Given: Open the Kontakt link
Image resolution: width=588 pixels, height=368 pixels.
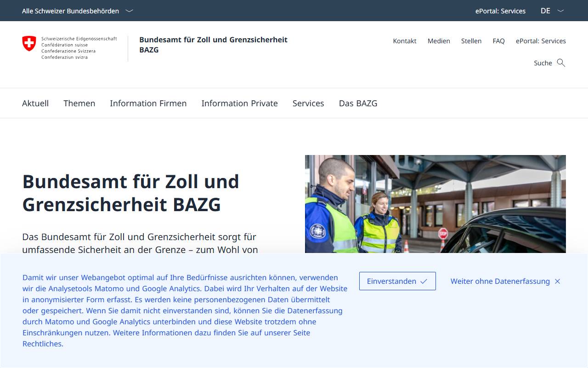Looking at the screenshot, I should click(405, 41).
